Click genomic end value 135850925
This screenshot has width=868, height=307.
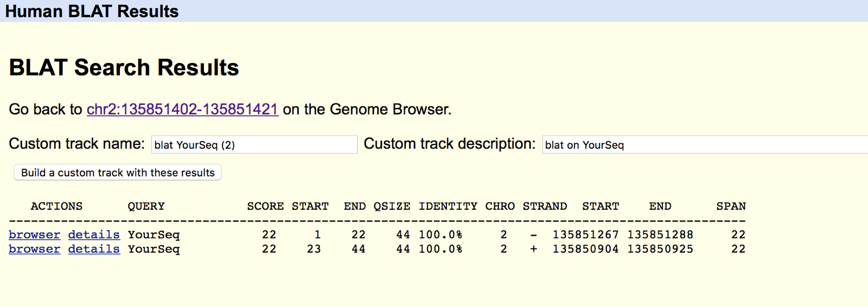660,249
